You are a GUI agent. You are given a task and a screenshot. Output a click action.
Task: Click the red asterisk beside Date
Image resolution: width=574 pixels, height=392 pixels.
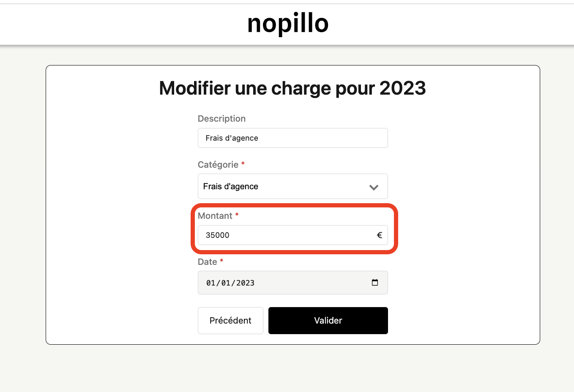[221, 261]
